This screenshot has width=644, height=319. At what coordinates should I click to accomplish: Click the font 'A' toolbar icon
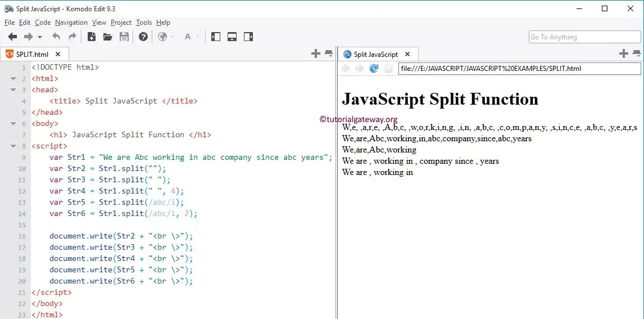pyautogui.click(x=188, y=37)
